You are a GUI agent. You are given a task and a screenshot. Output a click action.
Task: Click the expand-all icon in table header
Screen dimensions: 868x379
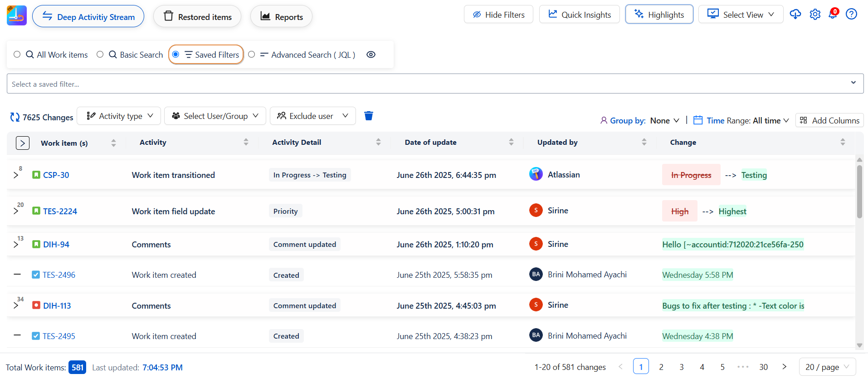click(23, 143)
